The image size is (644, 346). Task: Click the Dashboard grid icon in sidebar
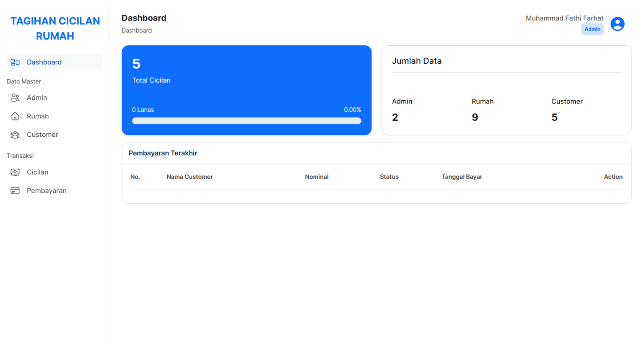pos(15,62)
